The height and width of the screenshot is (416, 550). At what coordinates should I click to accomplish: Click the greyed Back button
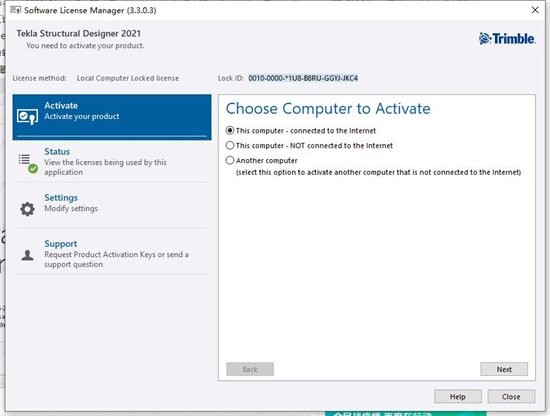250,369
